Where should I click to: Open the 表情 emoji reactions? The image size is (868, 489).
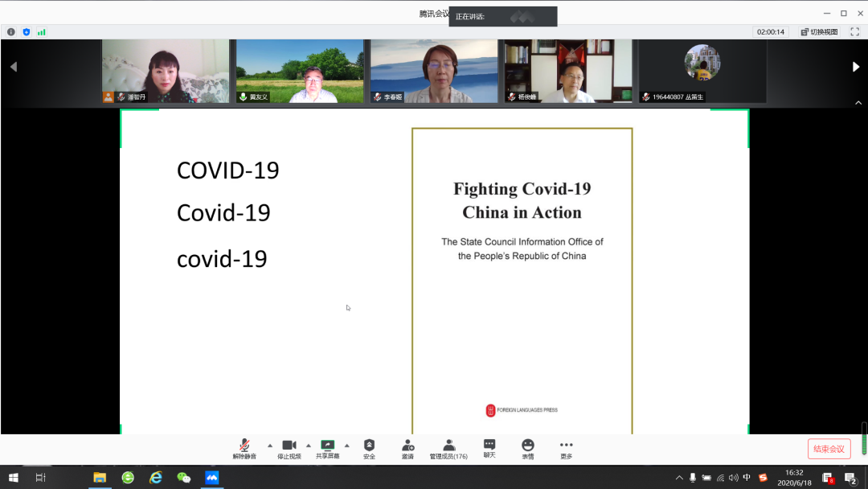[527, 448]
